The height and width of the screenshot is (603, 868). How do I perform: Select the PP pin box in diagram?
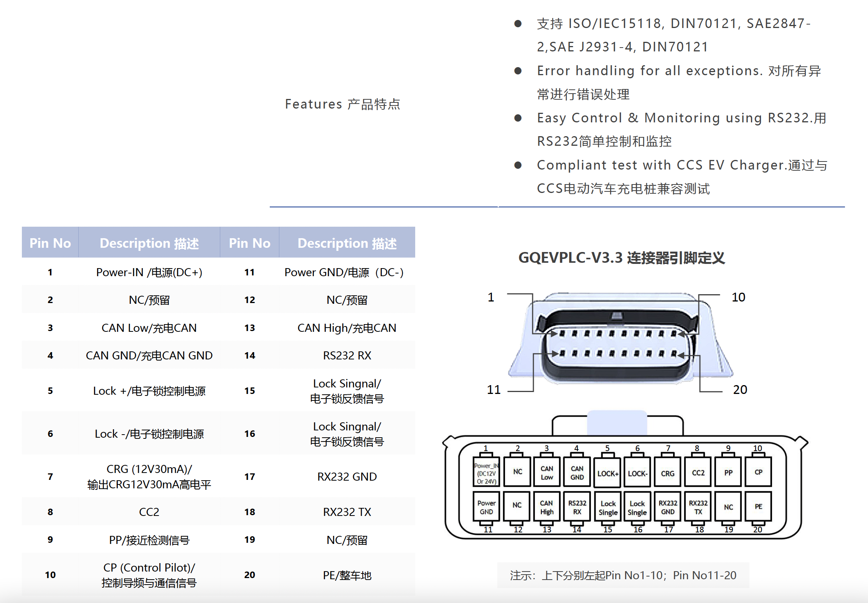pyautogui.click(x=728, y=472)
